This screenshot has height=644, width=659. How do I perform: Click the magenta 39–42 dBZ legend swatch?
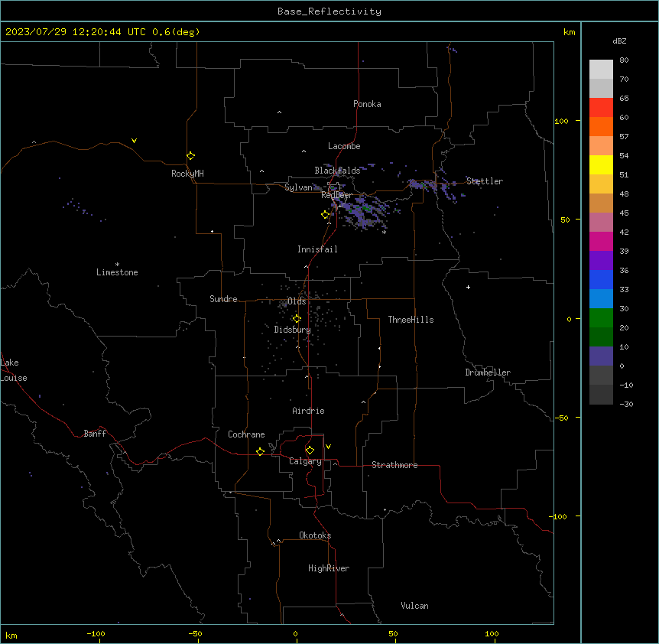tap(601, 241)
